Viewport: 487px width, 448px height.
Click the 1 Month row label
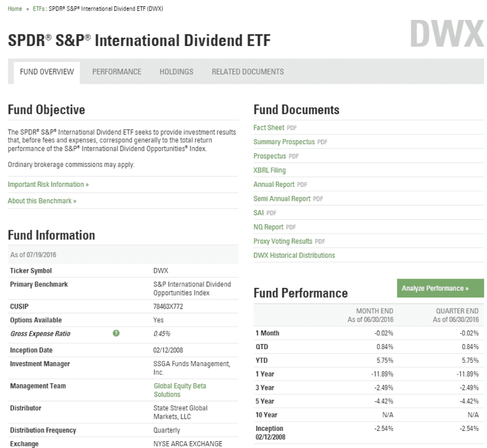click(268, 333)
